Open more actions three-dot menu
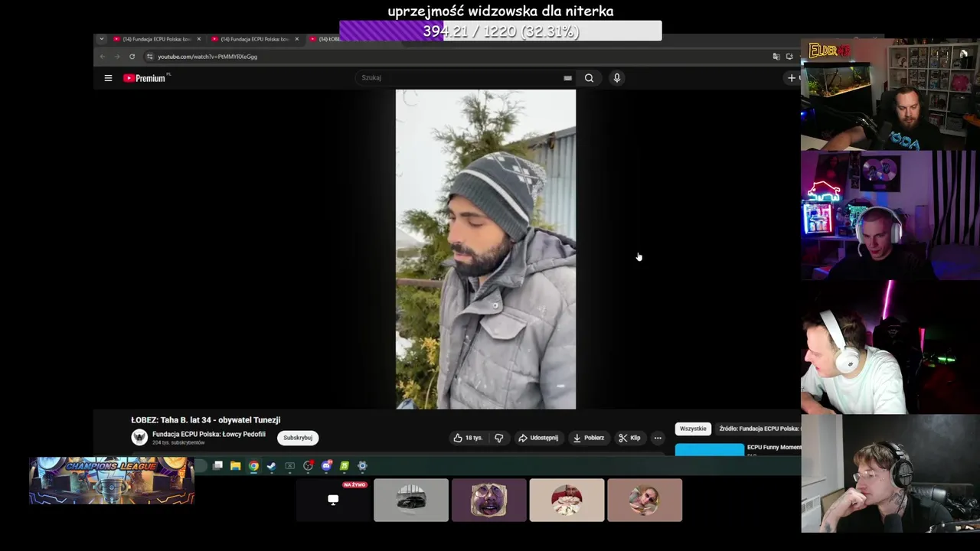This screenshot has height=551, width=980. click(658, 438)
